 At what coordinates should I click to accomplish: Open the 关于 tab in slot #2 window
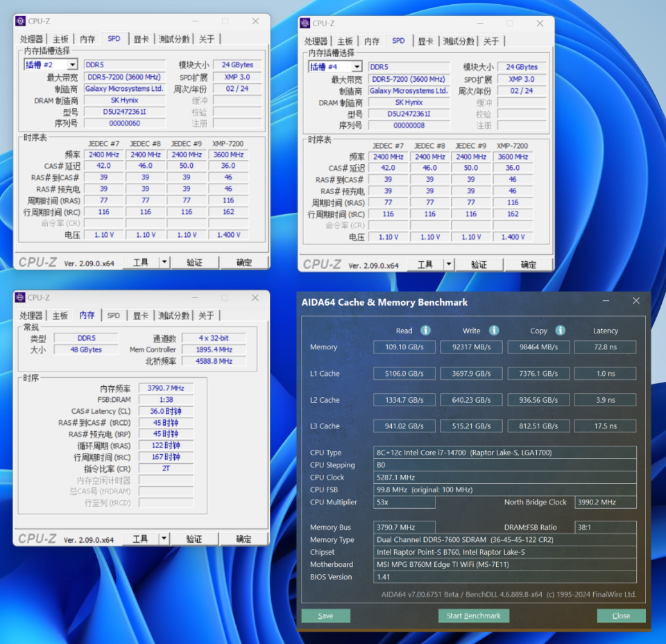(x=207, y=39)
